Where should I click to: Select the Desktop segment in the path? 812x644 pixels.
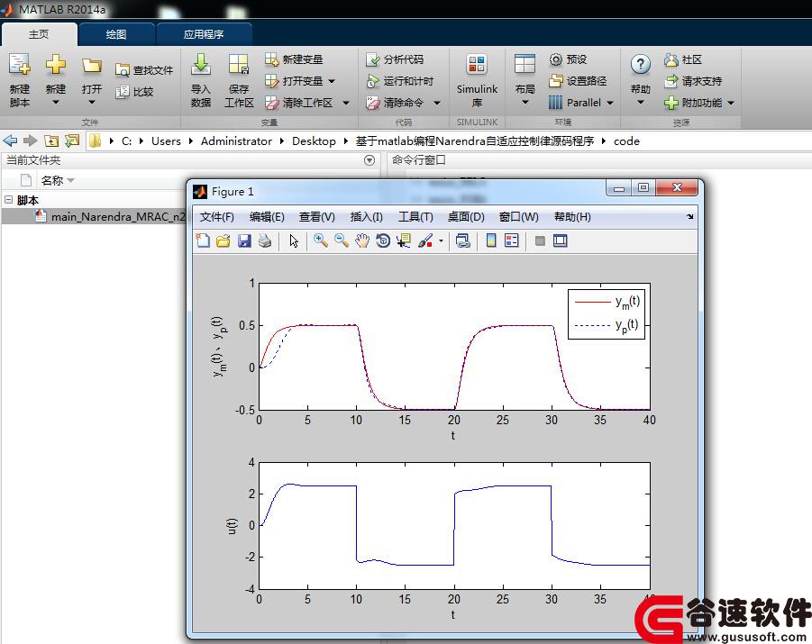314,141
